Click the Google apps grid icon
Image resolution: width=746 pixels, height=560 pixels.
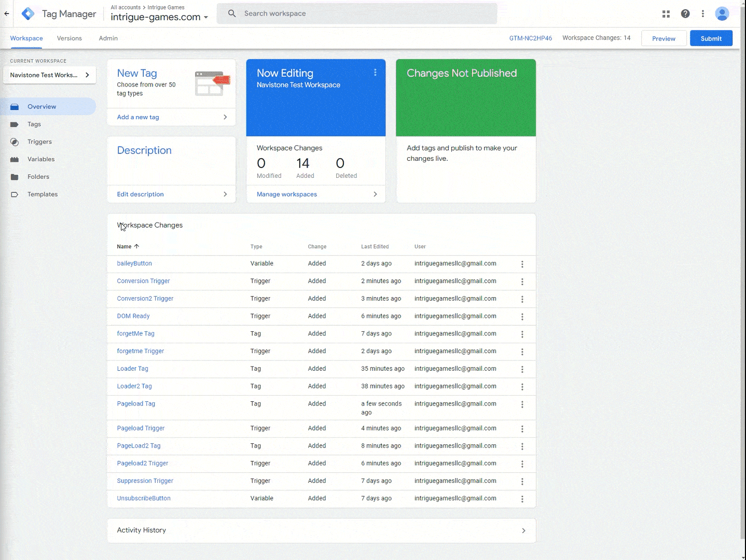click(666, 14)
